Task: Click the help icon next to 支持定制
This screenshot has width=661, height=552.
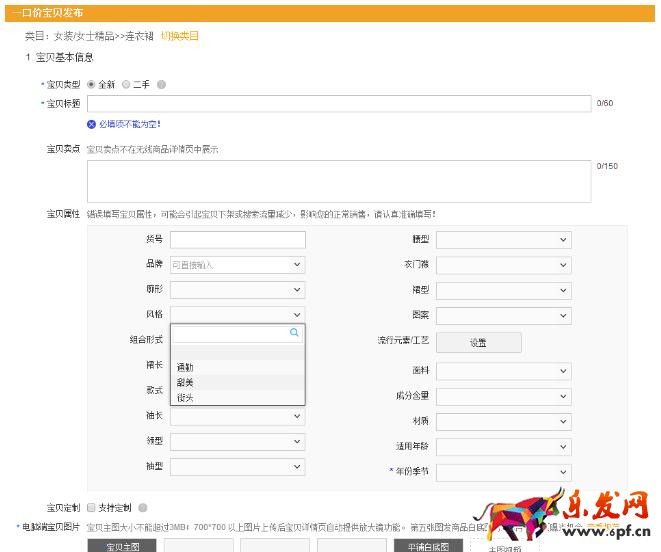Action: 143,508
